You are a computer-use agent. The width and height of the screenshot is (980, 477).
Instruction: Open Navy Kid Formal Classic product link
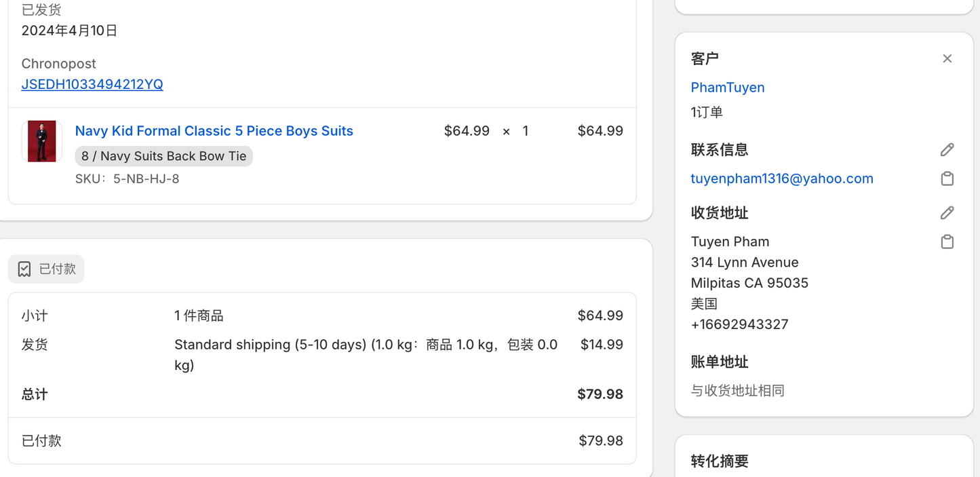[x=214, y=131]
